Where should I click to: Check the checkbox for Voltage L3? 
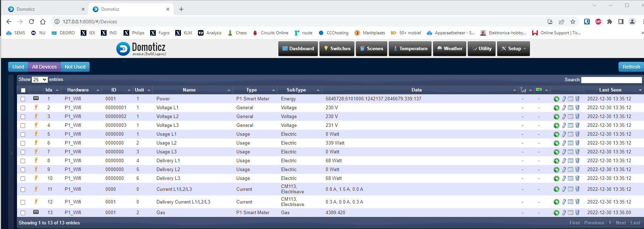click(23, 125)
